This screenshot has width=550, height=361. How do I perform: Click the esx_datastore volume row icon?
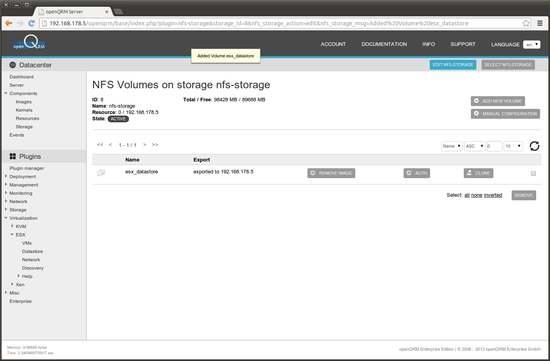[x=101, y=172]
